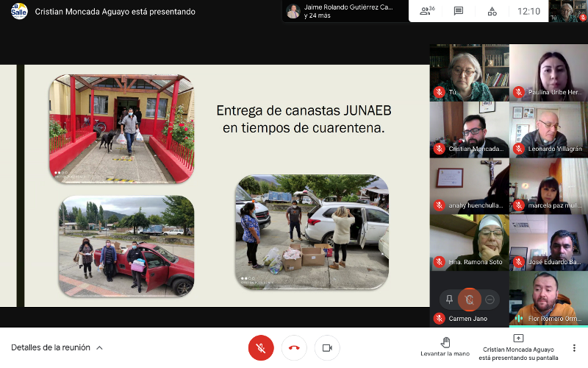The image size is (588, 368).
Task: Toggle the camera on or off
Action: (x=327, y=347)
